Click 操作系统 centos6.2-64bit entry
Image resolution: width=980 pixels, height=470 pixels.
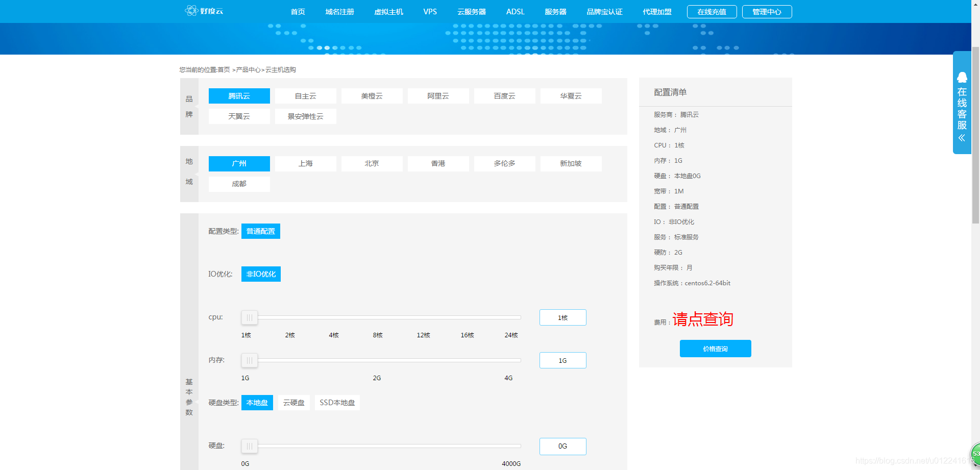coord(692,283)
